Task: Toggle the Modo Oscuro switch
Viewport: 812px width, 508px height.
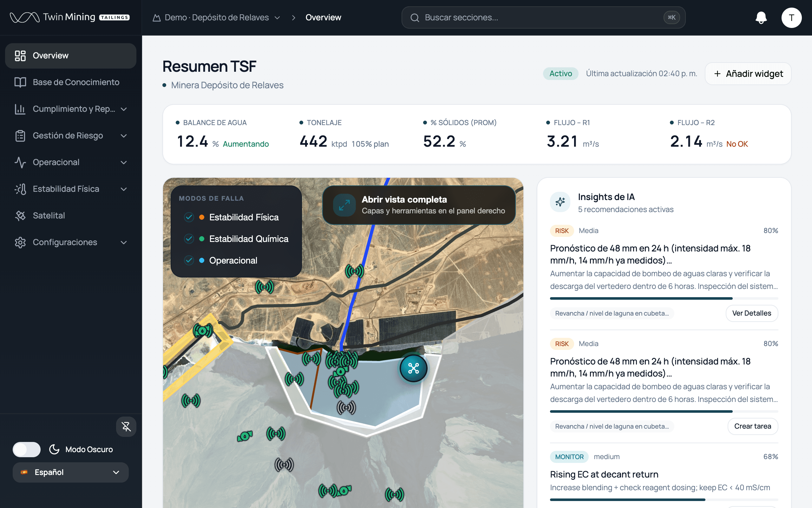Action: pos(27,449)
